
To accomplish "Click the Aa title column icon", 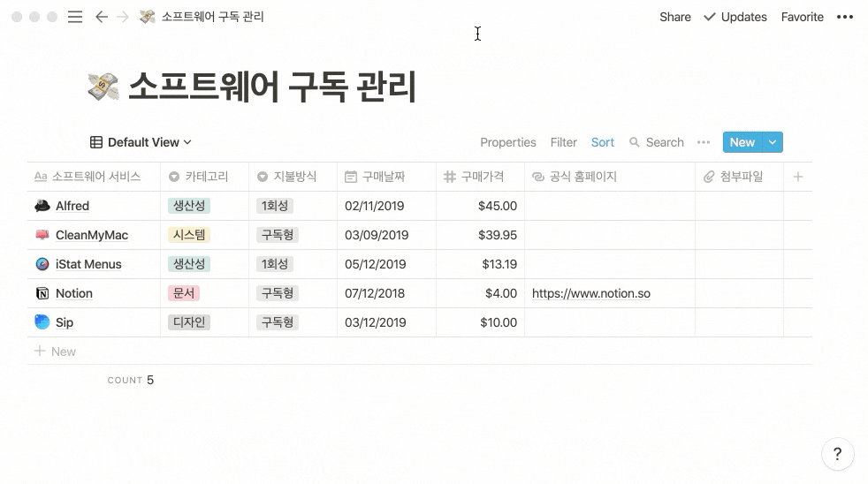I will [41, 177].
